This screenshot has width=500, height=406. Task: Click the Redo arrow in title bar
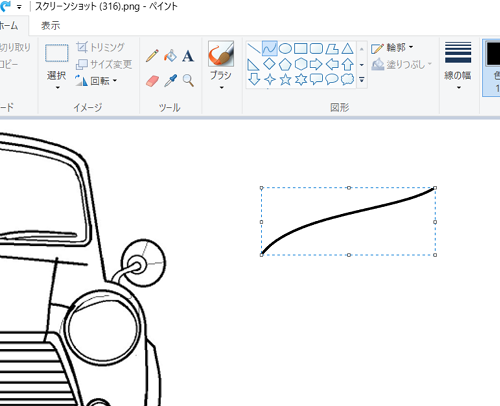coord(5,6)
